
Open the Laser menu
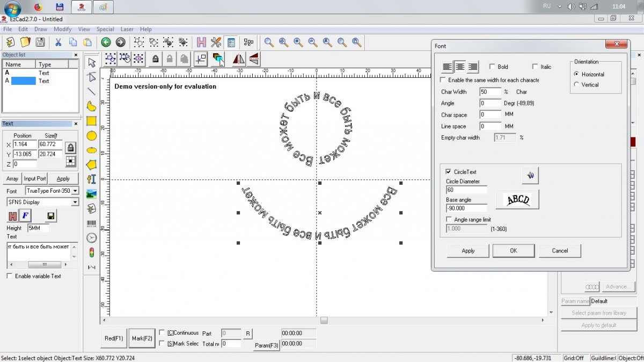tap(127, 29)
